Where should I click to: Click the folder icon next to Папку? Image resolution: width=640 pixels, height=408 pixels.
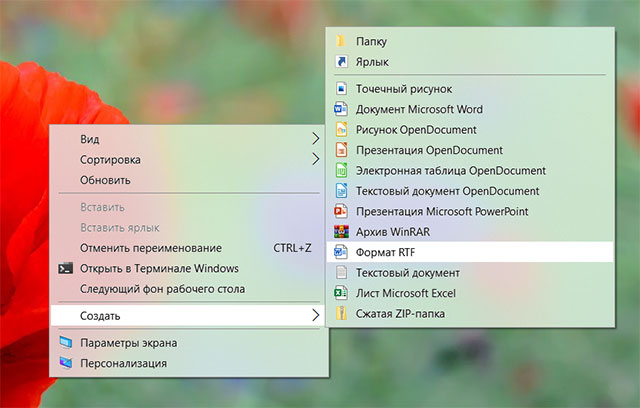pyautogui.click(x=341, y=41)
